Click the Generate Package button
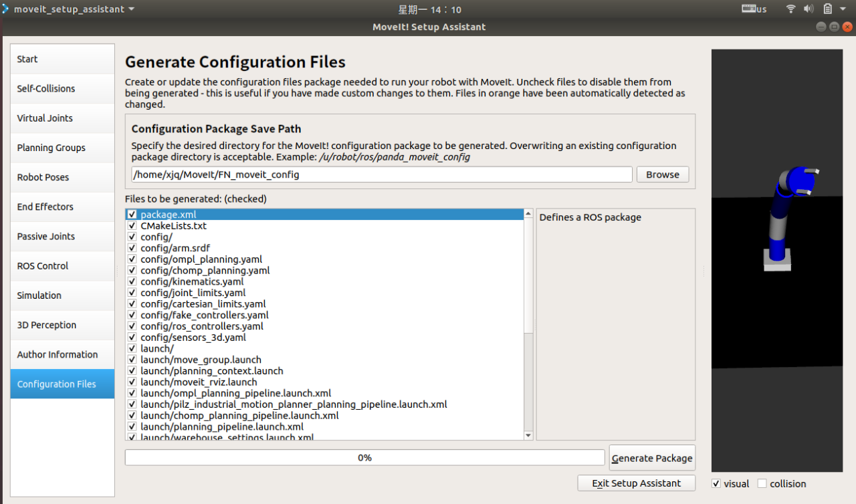This screenshot has width=856, height=504. click(x=652, y=458)
